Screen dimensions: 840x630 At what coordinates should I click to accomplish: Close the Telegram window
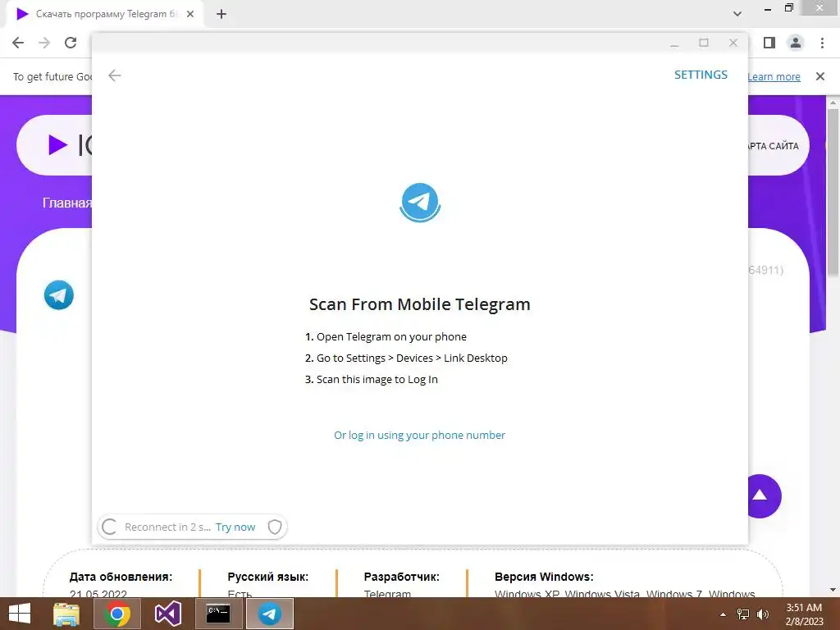pos(733,43)
